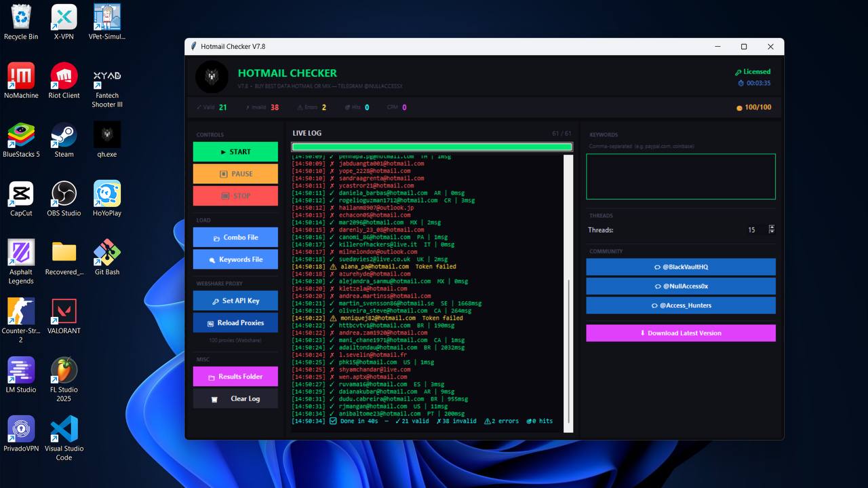Open Asphalt Legends desktop shortcut

click(21, 262)
